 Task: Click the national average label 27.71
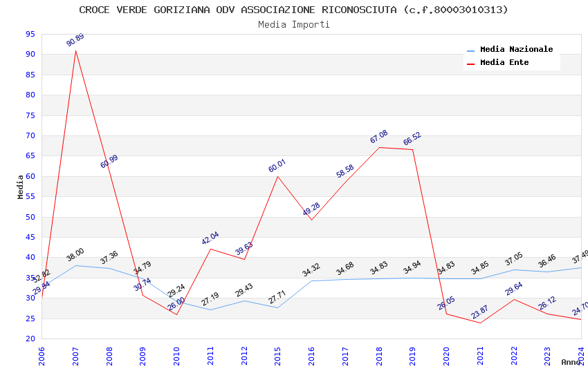click(x=277, y=297)
